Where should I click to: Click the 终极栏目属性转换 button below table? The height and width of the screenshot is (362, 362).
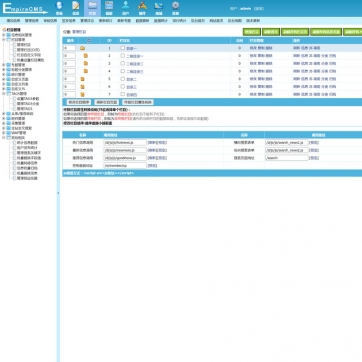point(138,102)
